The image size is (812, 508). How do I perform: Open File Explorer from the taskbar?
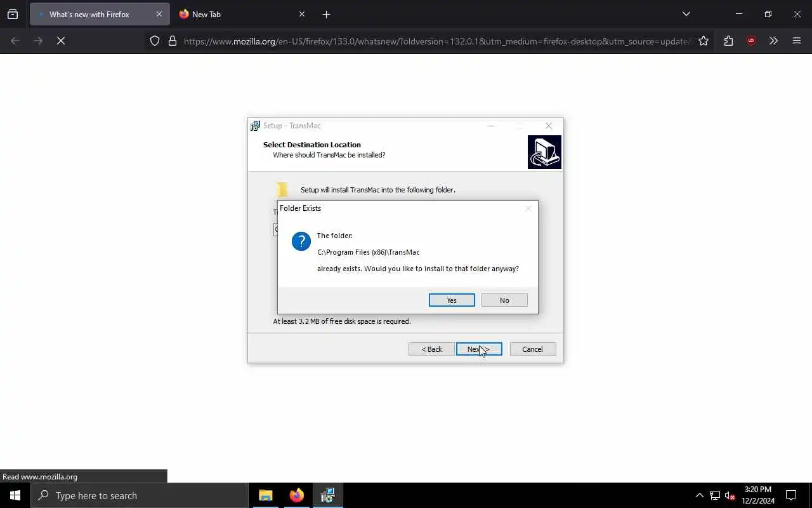coord(266,495)
